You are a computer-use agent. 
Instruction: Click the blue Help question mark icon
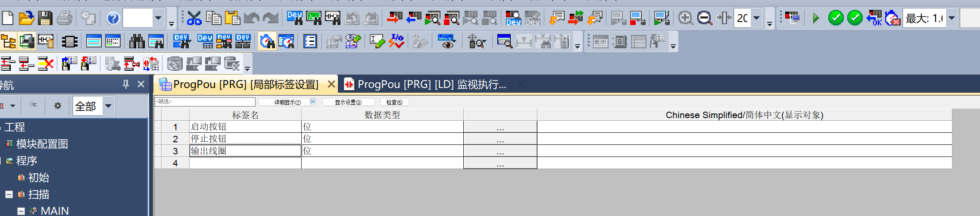113,18
